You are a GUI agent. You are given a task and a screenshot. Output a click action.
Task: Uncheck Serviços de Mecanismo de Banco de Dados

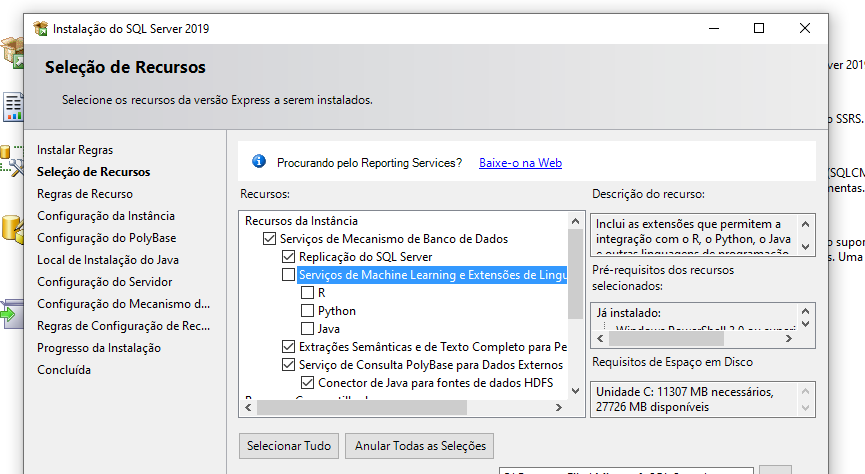[269, 238]
